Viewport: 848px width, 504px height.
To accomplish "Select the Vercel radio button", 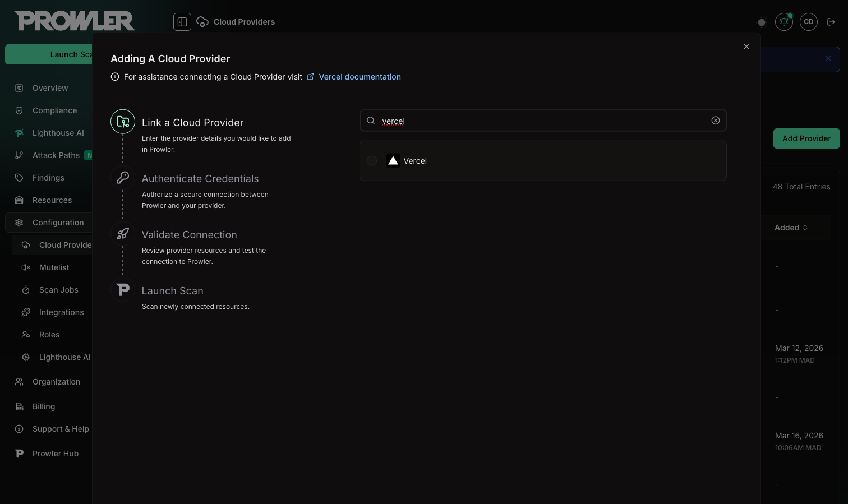I will 372,161.
